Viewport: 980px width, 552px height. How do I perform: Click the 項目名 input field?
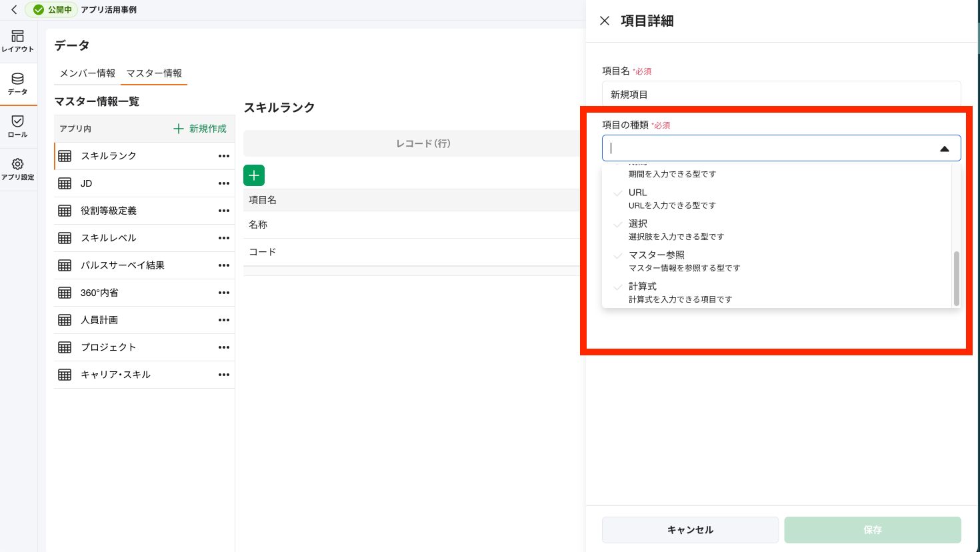(x=780, y=94)
